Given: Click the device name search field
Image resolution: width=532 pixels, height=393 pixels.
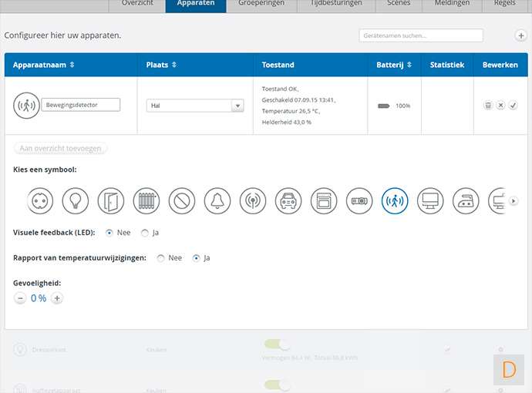Looking at the screenshot, I should click(x=421, y=35).
